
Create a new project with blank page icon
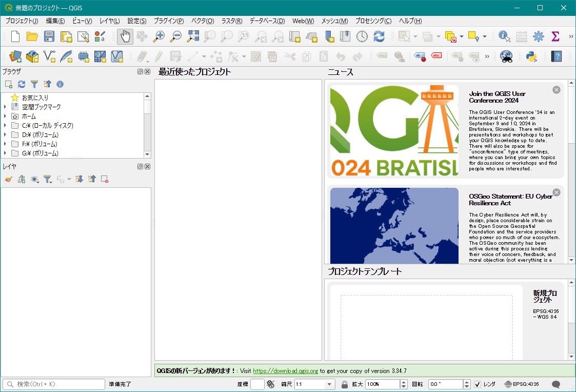[15, 36]
